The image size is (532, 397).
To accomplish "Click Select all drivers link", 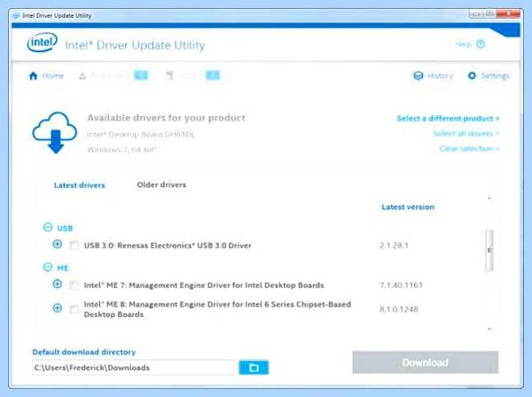I will [x=466, y=134].
